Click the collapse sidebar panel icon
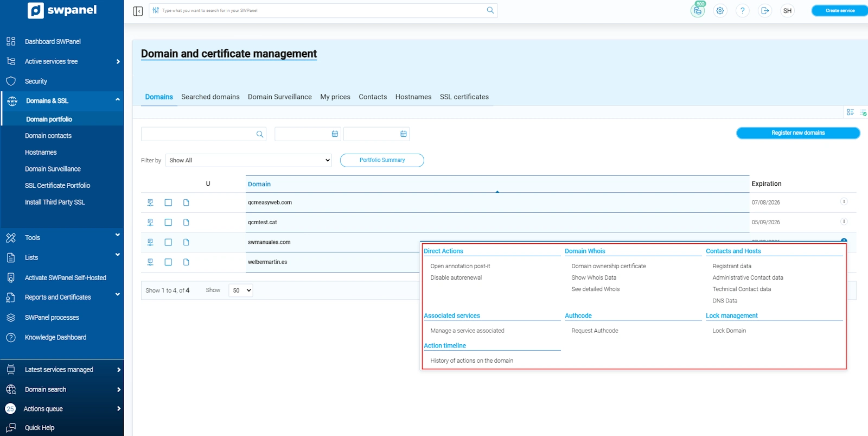 [138, 11]
